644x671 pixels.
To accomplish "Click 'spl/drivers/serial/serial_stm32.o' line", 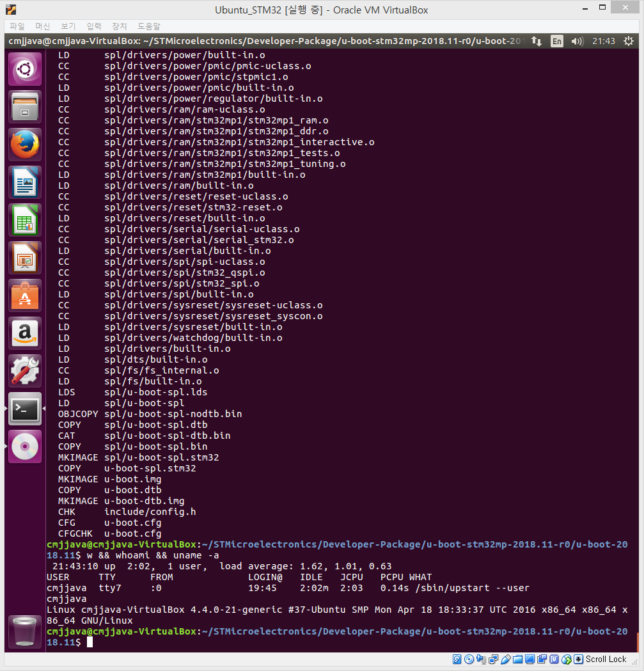I will tap(199, 240).
